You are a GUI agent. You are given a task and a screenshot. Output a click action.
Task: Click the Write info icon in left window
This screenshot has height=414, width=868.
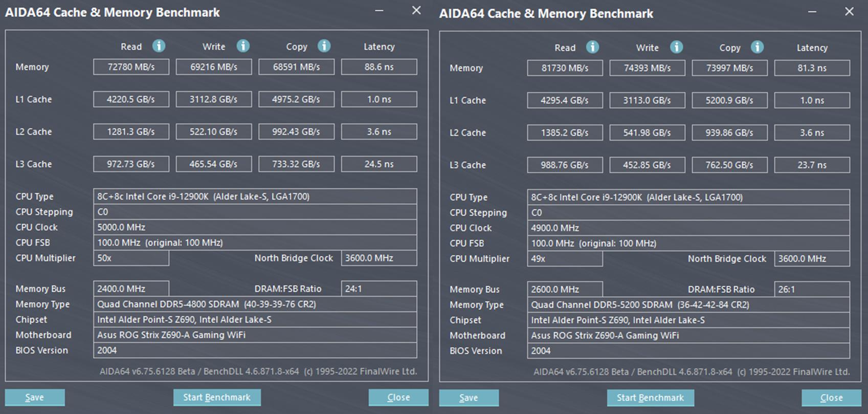(x=243, y=46)
